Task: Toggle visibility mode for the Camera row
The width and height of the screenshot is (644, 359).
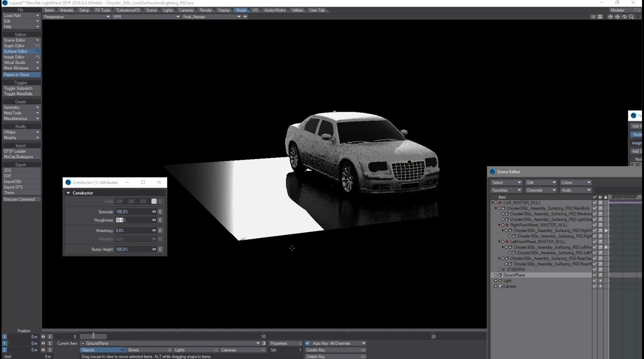Action: pyautogui.click(x=600, y=286)
